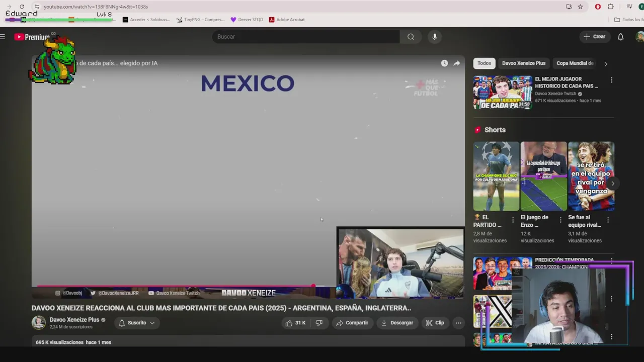Click the Compartir button

[352, 323]
